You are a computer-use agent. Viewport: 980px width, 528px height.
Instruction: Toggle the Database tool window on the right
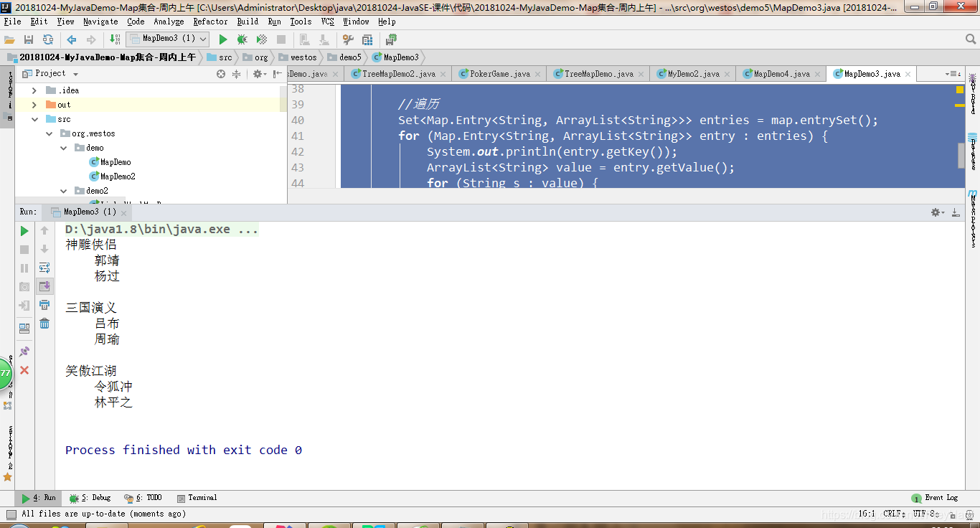click(973, 151)
